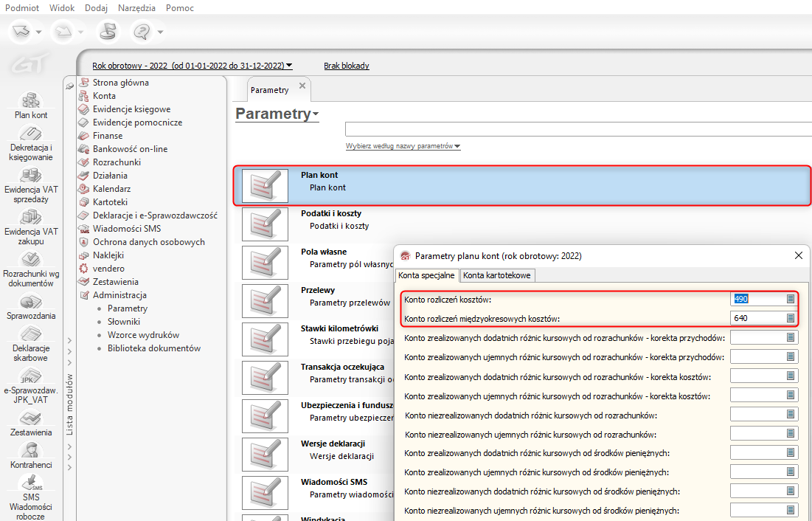Close the Parametry tab
Image resolution: width=812 pixels, height=521 pixels.
302,86
